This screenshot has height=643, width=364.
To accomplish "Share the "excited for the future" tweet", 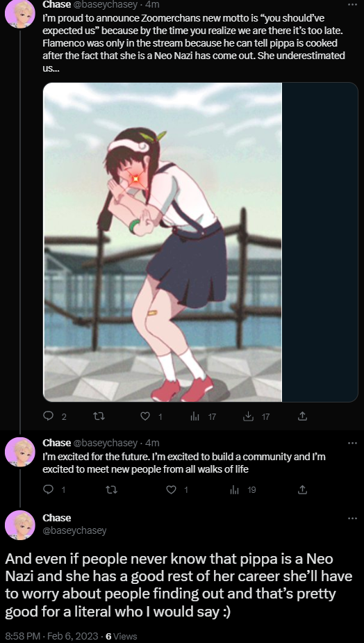I will click(x=302, y=489).
